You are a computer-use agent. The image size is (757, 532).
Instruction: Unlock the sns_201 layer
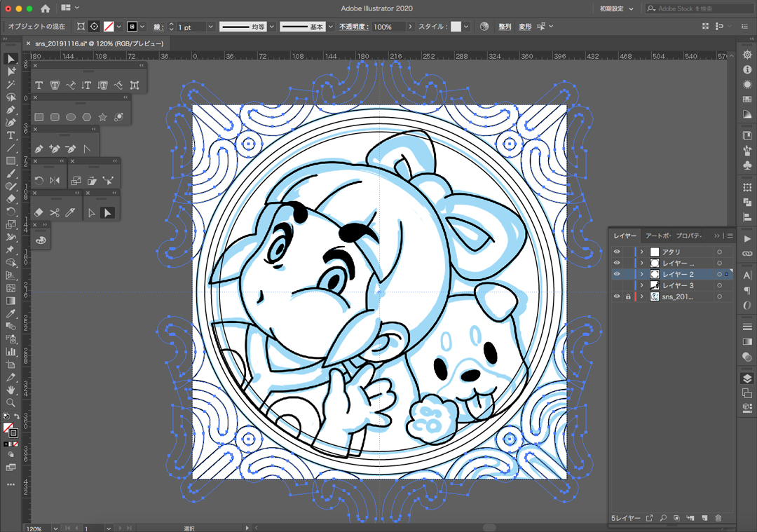pyautogui.click(x=627, y=296)
